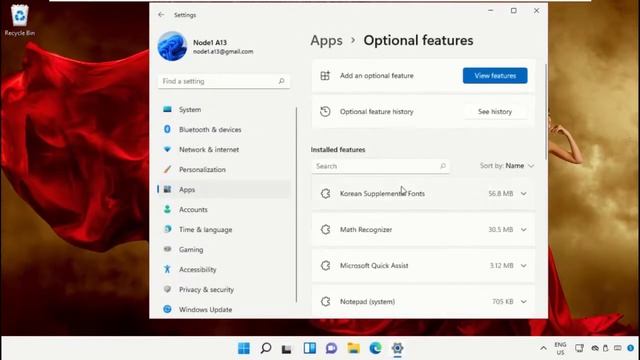The height and width of the screenshot is (360, 640).
Task: Click the magnifier in Find a setting
Action: click(x=282, y=81)
